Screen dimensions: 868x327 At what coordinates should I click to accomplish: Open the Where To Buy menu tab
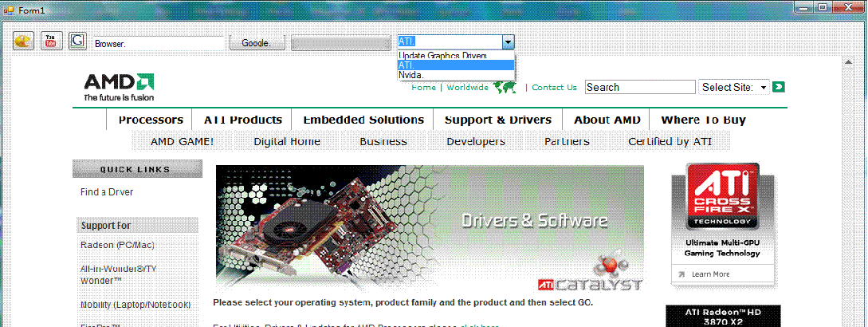coord(704,120)
